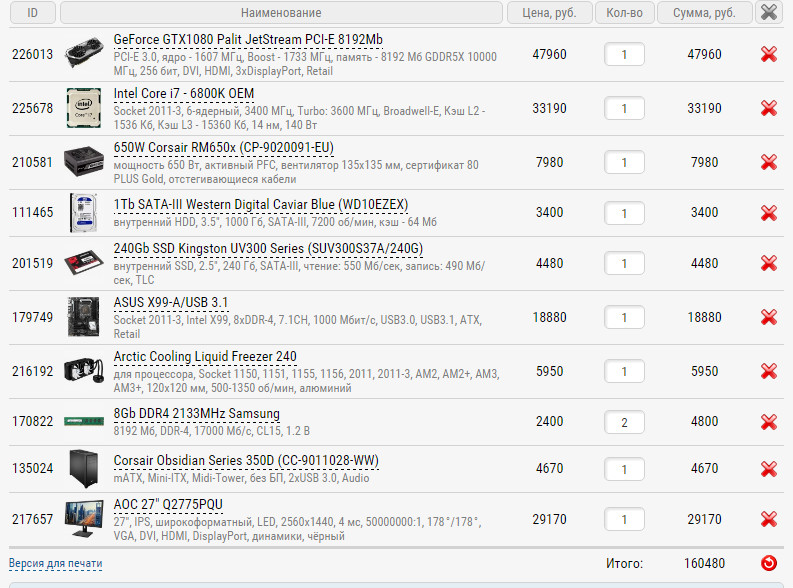Click the Кол-во column header
Image resolution: width=793 pixels, height=588 pixels.
(625, 12)
